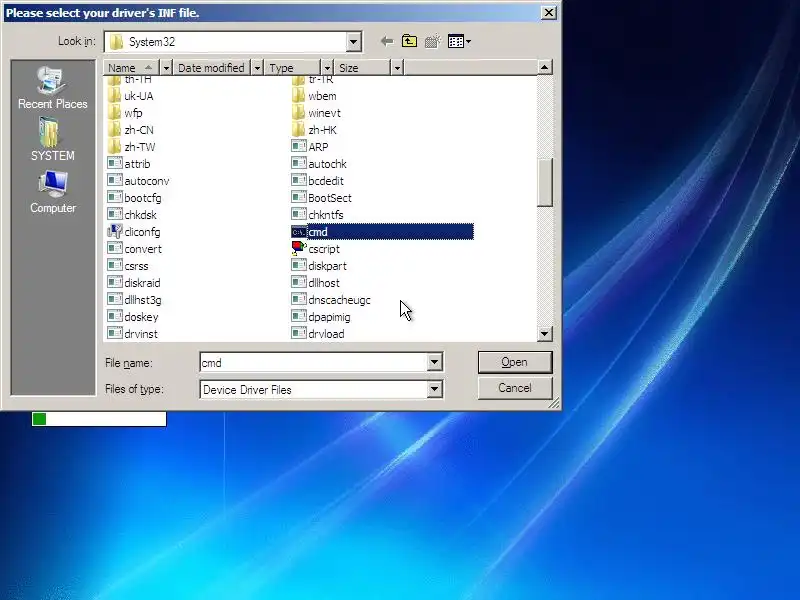Select the csrss file name
The width and height of the screenshot is (800, 600).
tap(136, 266)
